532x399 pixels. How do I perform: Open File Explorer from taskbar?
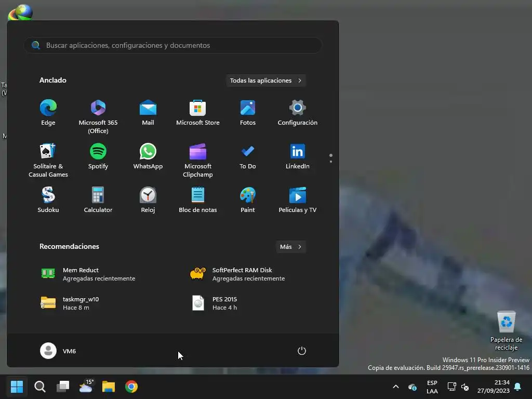pos(109,387)
